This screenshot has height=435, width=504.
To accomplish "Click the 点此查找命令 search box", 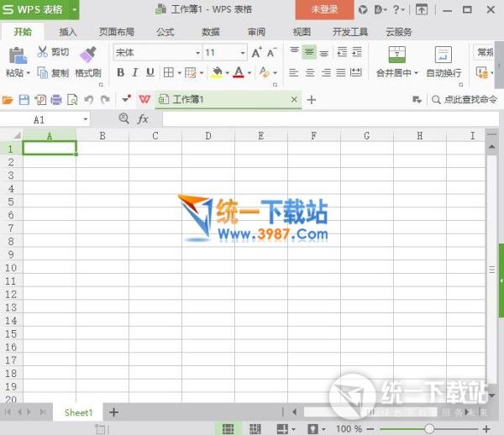I will tap(465, 100).
